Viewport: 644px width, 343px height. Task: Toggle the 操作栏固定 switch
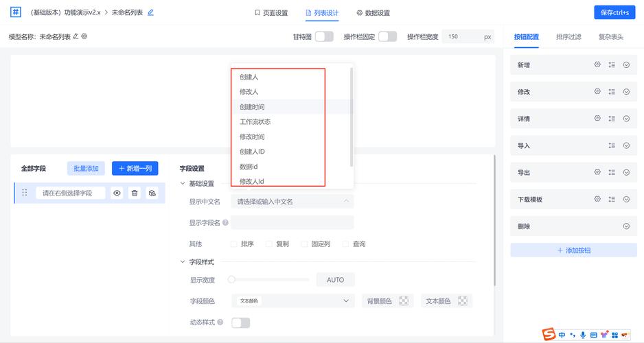[387, 36]
